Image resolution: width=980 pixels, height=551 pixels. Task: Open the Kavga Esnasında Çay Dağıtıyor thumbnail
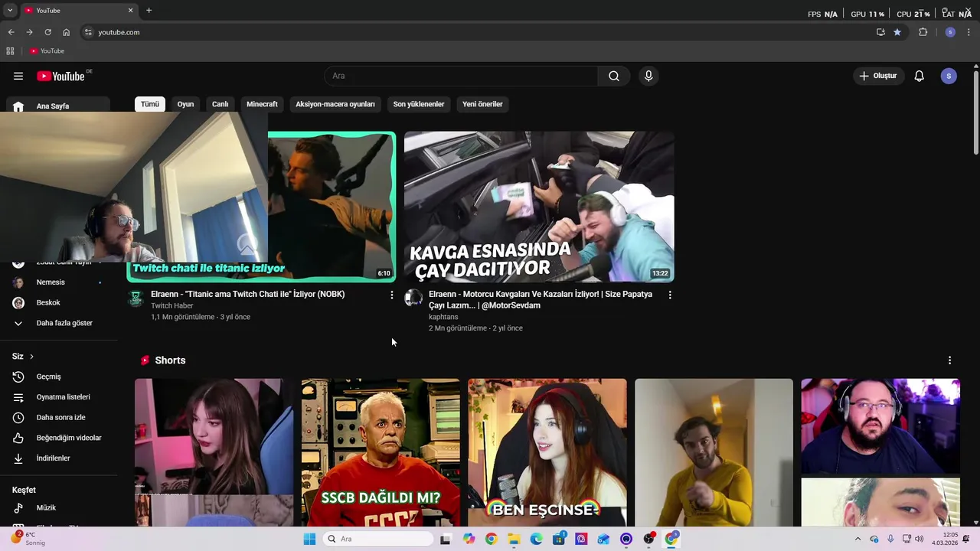pyautogui.click(x=539, y=207)
